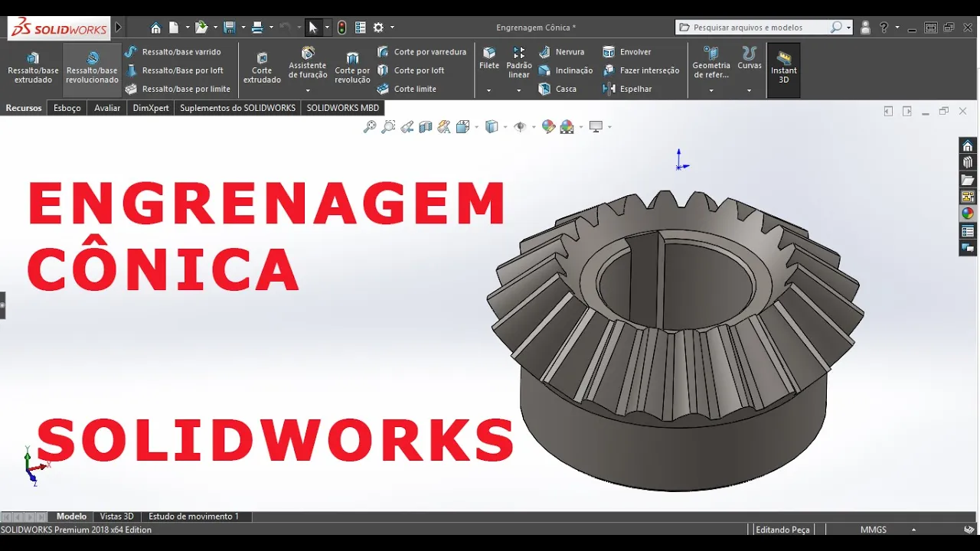
Task: Expand Assistente de furação dropdown arrow
Action: point(308,90)
